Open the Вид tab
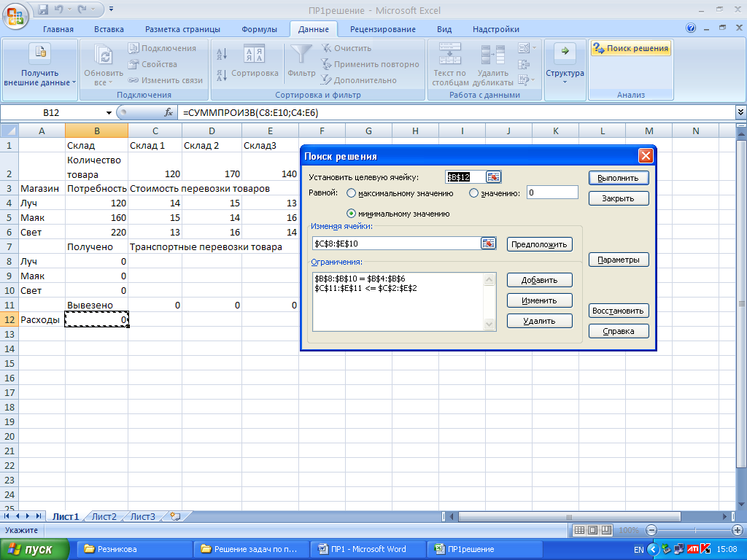The width and height of the screenshot is (747, 560). pyautogui.click(x=444, y=29)
